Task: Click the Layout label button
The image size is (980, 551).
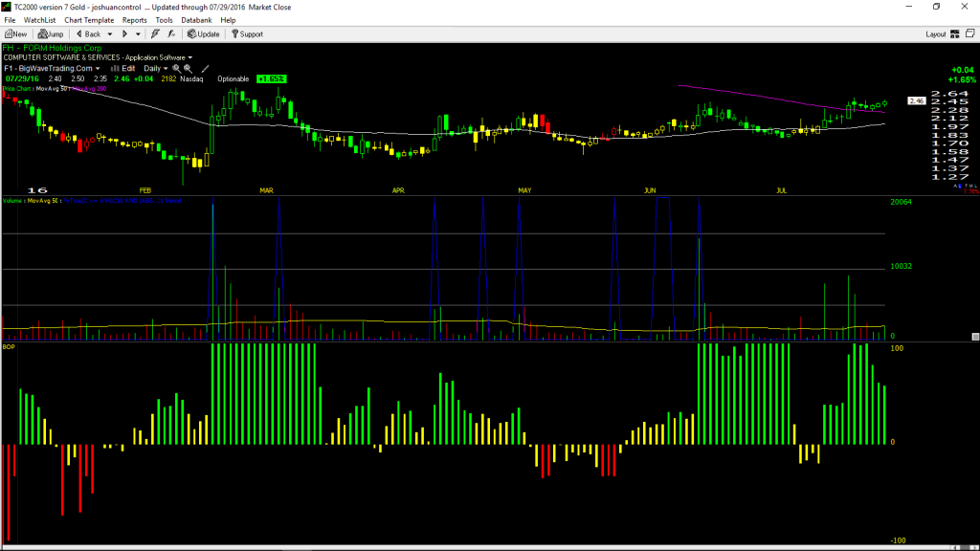Action: [x=936, y=34]
